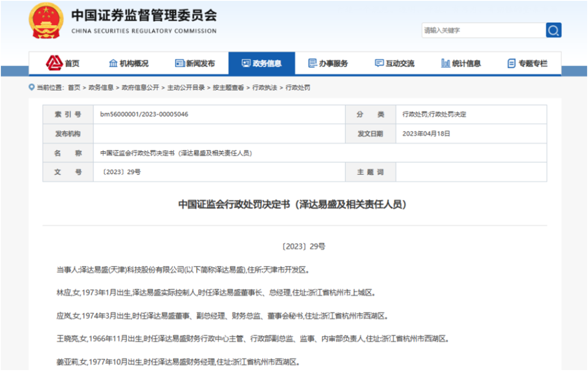Click the blue search magnifier button
Viewport: 588px width, 371px height.
(x=554, y=30)
